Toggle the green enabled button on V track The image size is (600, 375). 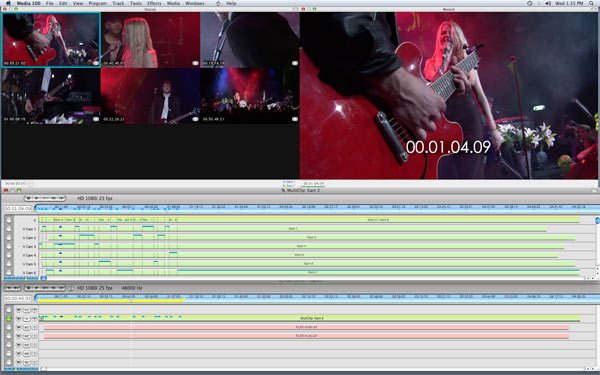tap(9, 318)
